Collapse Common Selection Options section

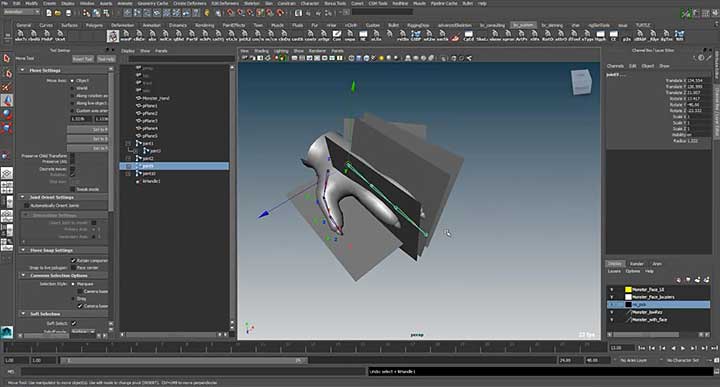click(x=22, y=275)
